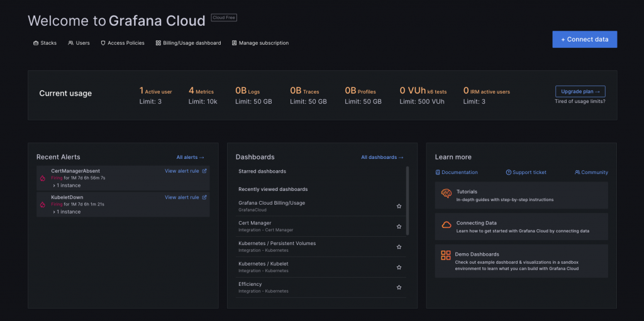Screen dimensions: 644x321
Task: Click the IRM active users value
Action: (487, 91)
